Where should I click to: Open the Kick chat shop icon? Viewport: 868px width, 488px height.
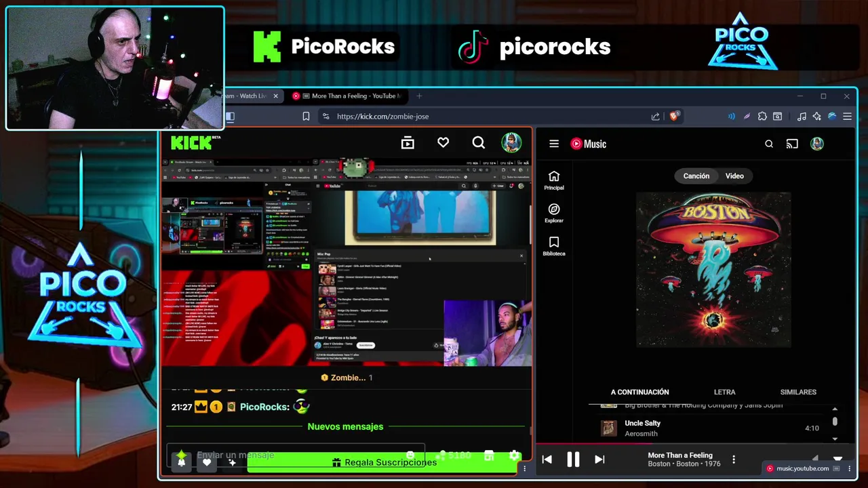489,455
